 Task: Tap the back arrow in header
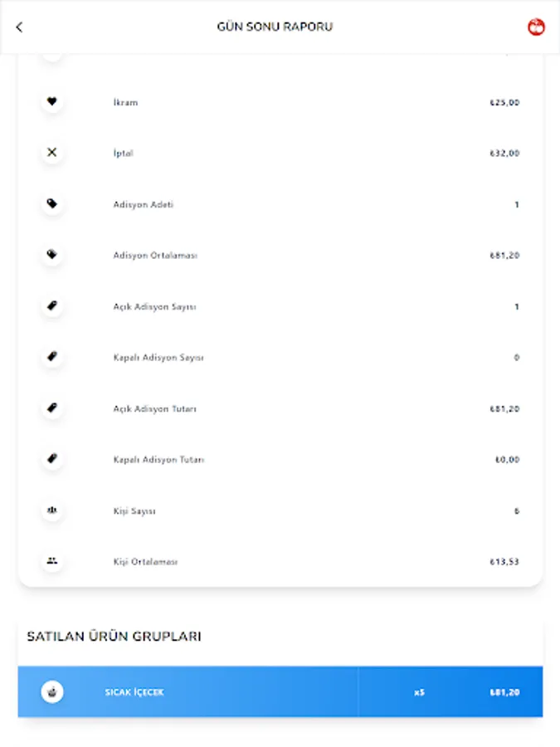[x=19, y=27]
